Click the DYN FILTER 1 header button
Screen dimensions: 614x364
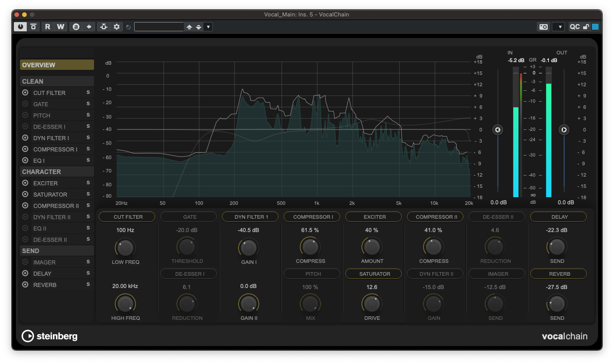250,217
